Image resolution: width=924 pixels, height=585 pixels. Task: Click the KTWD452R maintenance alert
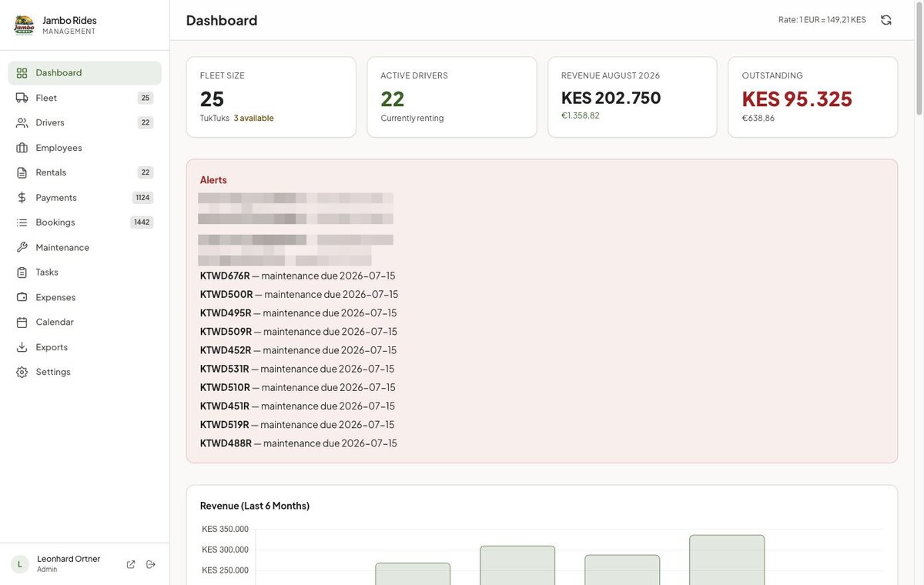(299, 350)
